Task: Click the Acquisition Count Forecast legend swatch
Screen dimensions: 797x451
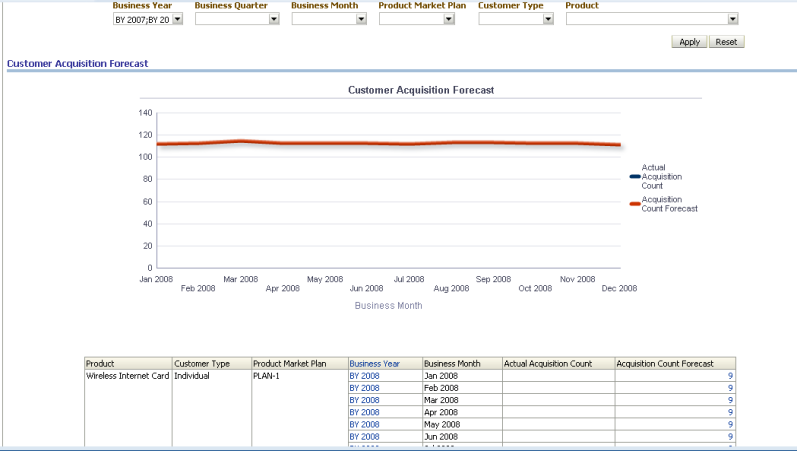Action: pos(635,204)
